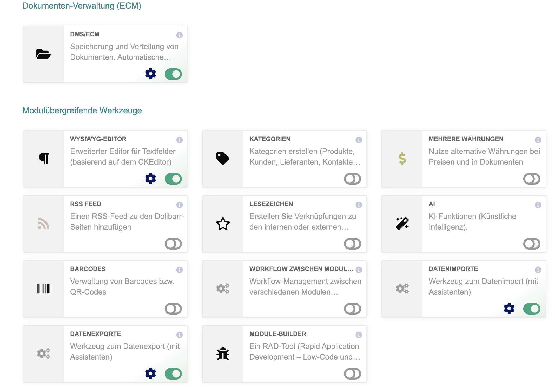Viewport: 555px width, 392px height.
Task: Show info for DMS/ECM module
Action: coord(180,35)
